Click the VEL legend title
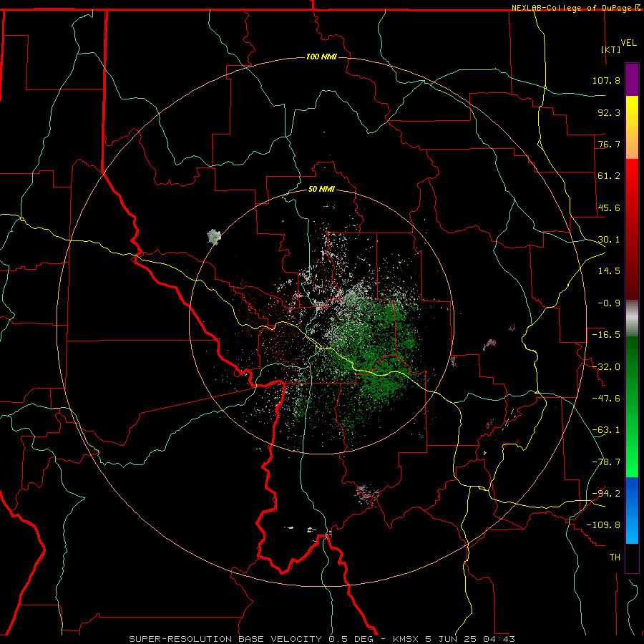 [x=628, y=43]
